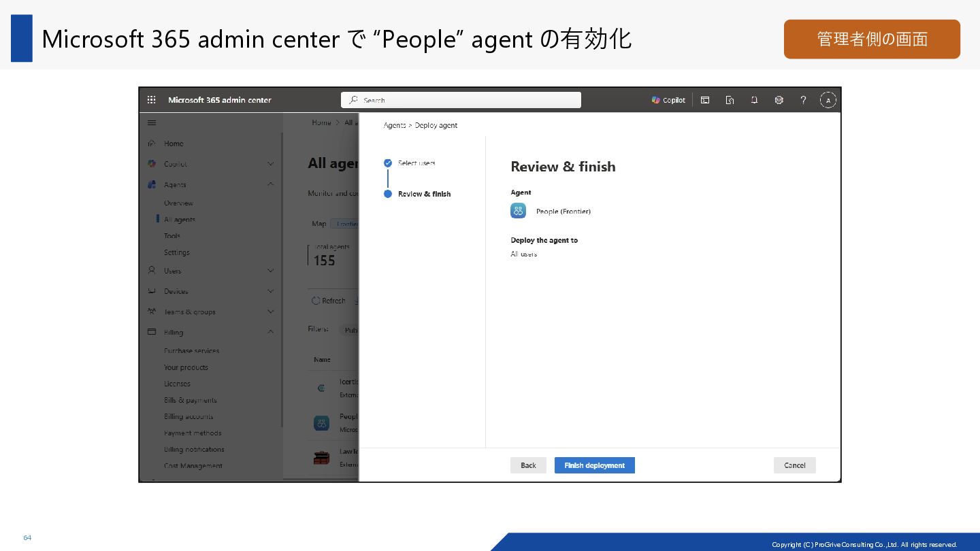Click the Back button
The width and height of the screenshot is (980, 551).
click(x=528, y=465)
